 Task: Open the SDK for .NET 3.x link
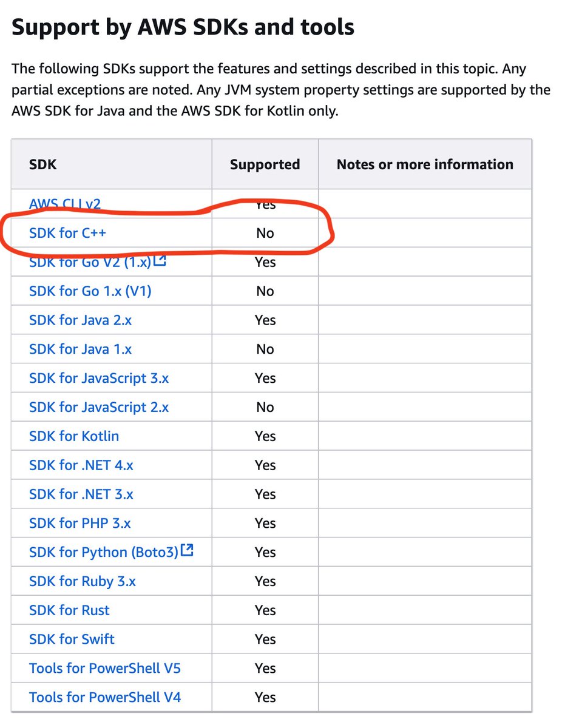(x=81, y=494)
